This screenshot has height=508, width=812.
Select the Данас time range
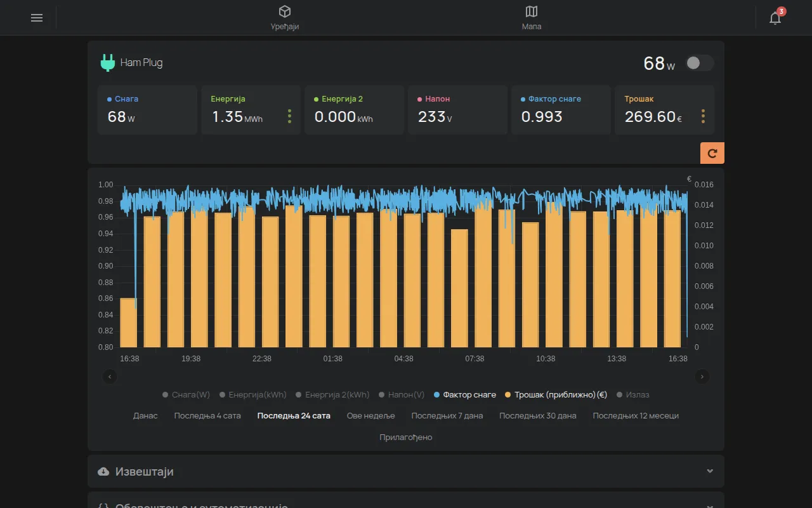tap(145, 415)
